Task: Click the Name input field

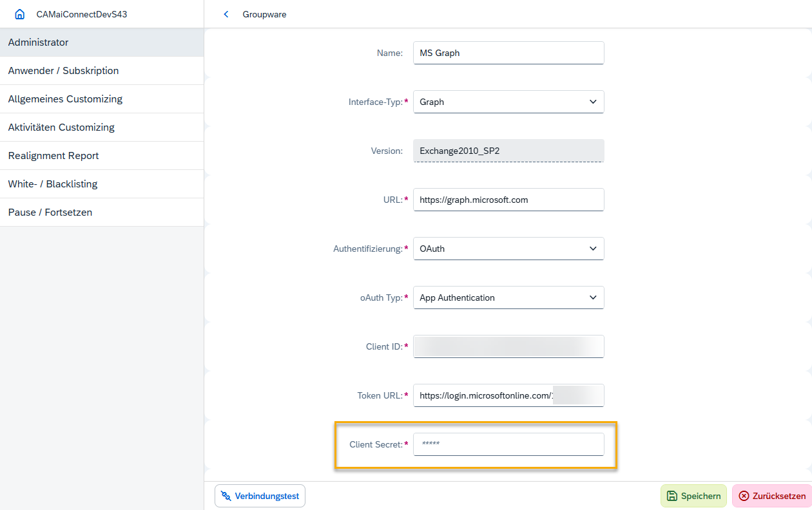Action: [x=508, y=53]
